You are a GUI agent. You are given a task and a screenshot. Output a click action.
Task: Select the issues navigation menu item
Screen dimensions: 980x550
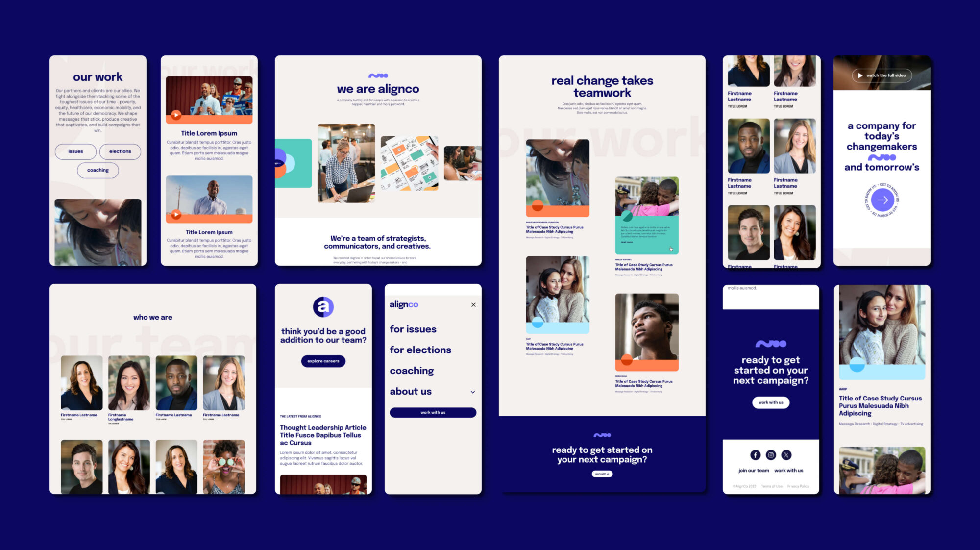pos(413,328)
